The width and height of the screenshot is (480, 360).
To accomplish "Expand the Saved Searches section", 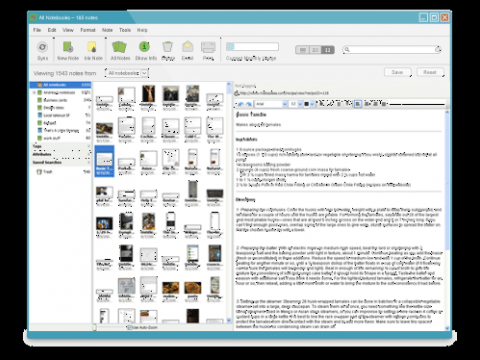I will coord(61,162).
